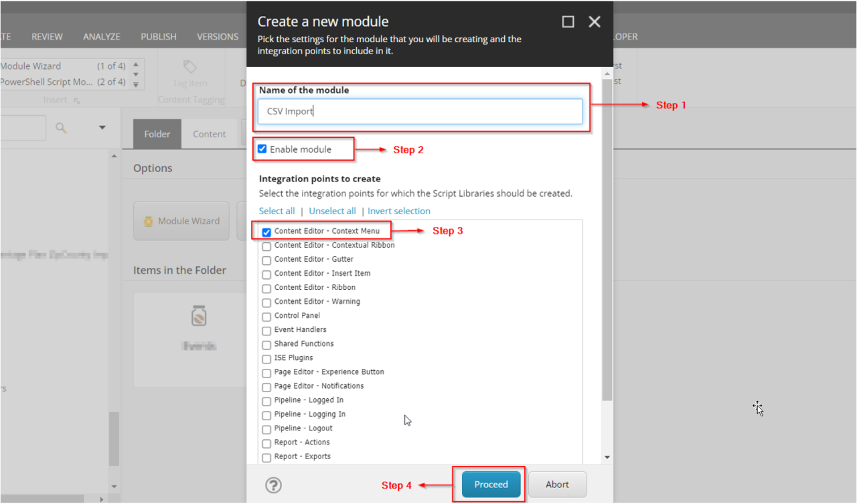Click the Invert selection link
This screenshot has height=504, width=857.
(x=398, y=210)
